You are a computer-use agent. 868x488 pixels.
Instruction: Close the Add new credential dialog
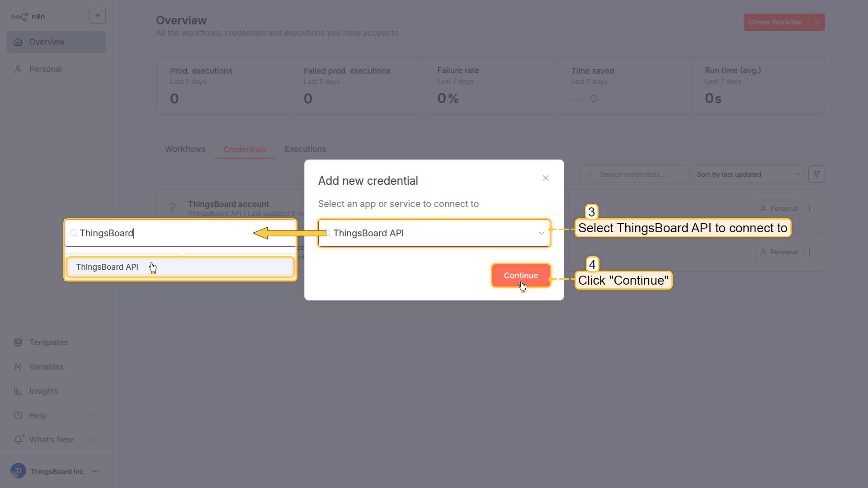coord(546,178)
